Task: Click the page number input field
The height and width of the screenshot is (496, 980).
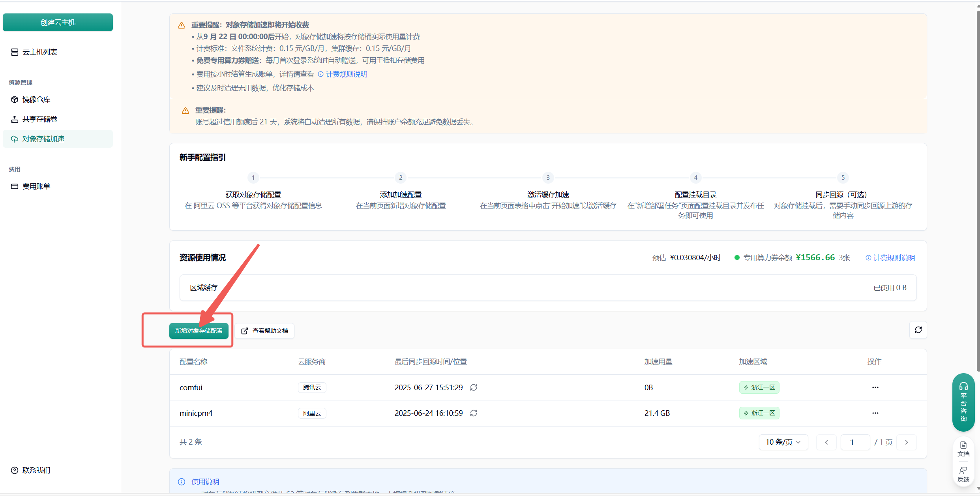Action: [855, 442]
